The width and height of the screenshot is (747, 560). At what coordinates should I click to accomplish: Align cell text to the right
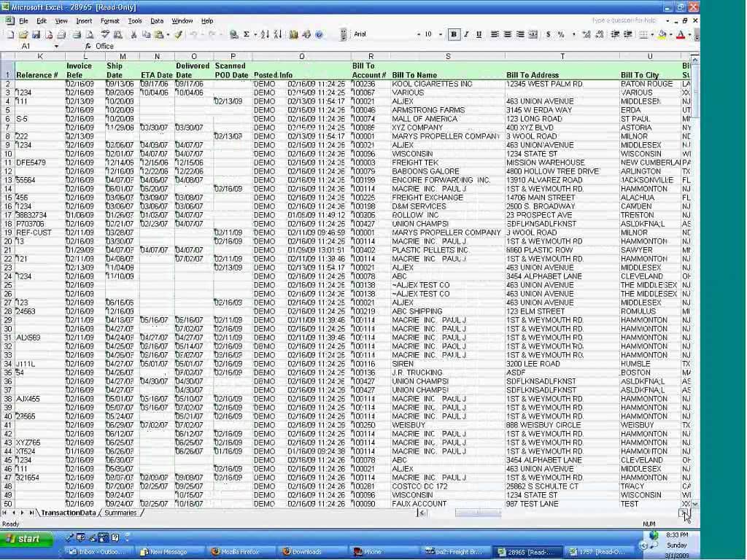pos(520,34)
